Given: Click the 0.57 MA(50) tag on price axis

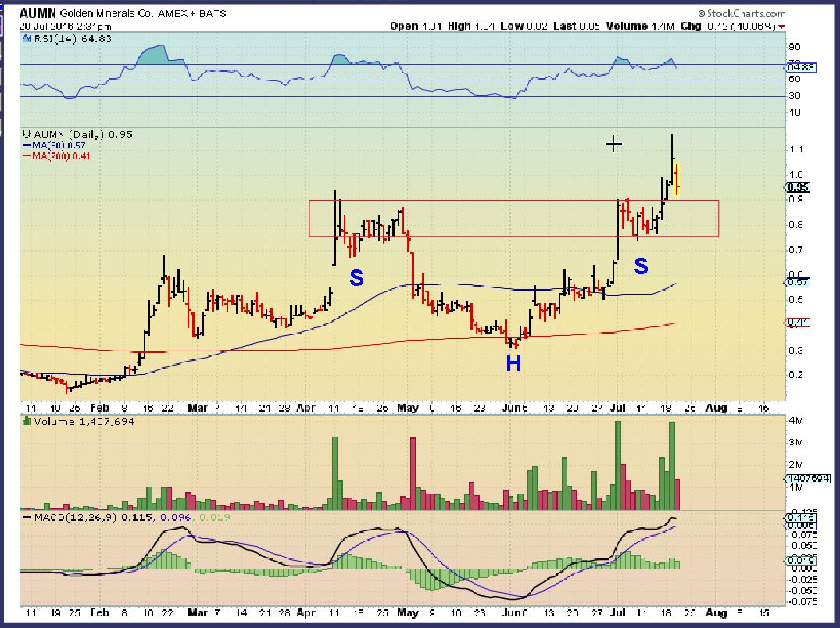Looking at the screenshot, I should tap(799, 282).
